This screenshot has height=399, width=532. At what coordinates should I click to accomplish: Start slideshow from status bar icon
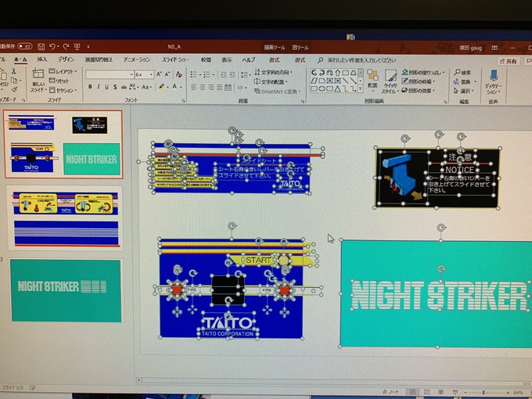pyautogui.click(x=455, y=392)
